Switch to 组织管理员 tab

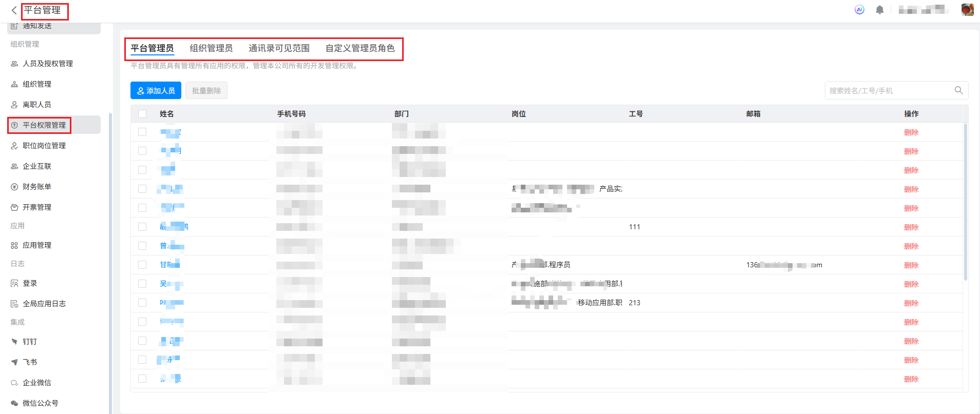tap(211, 48)
